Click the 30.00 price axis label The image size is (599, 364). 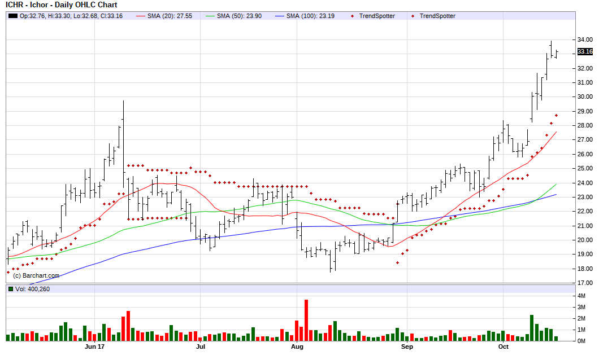pyautogui.click(x=585, y=97)
